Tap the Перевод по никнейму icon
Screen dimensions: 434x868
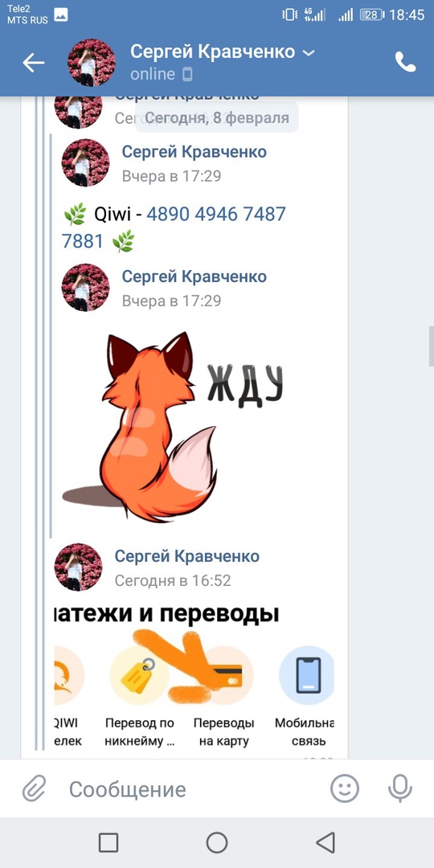(x=139, y=675)
